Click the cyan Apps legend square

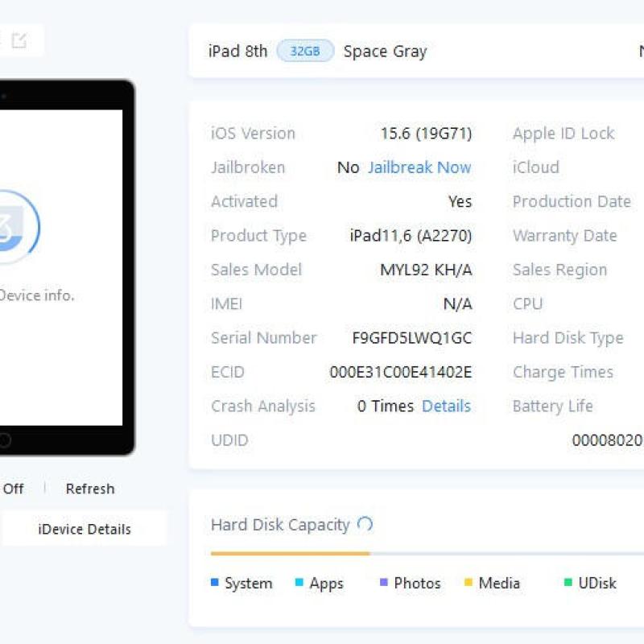pyautogui.click(x=299, y=583)
